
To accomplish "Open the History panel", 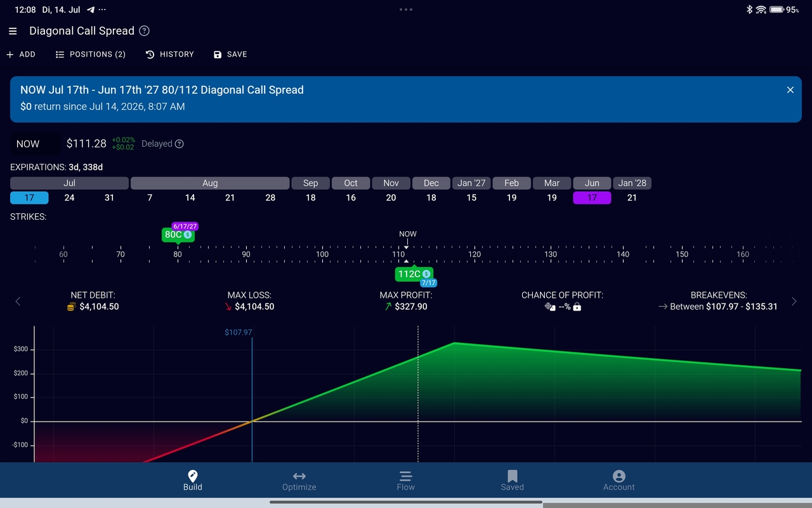I will [170, 55].
